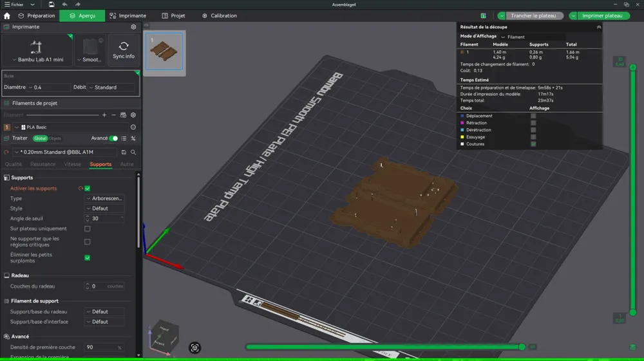Click the Angle de seuil value field
Image resolution: width=644 pixels, height=361 pixels.
[x=104, y=219]
